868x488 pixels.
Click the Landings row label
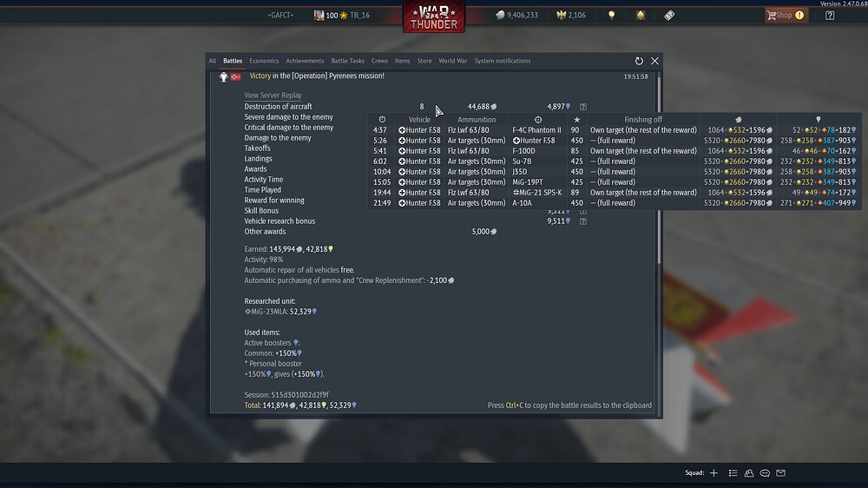[258, 159]
